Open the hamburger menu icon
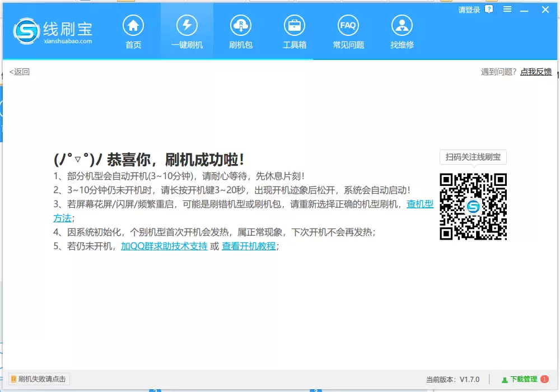The image size is (560, 392). pyautogui.click(x=507, y=10)
